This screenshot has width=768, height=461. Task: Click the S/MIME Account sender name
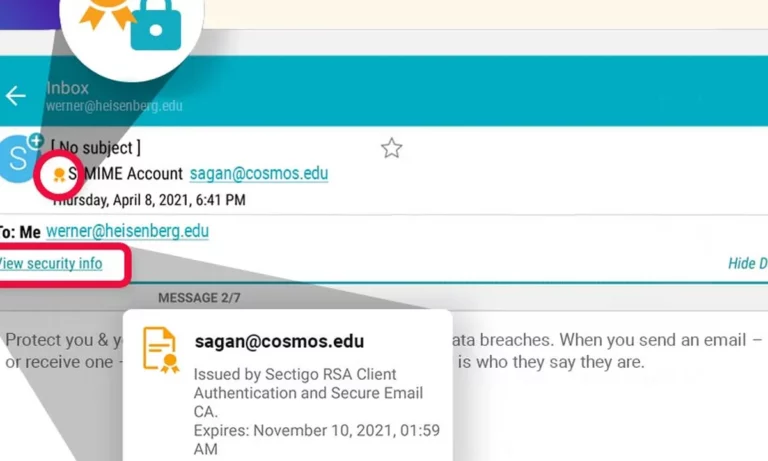(125, 173)
